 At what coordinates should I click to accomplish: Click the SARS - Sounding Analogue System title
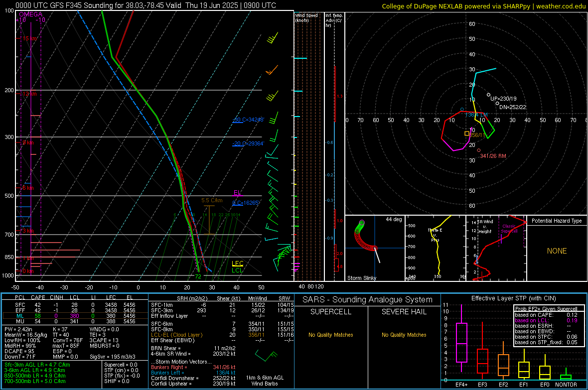(368, 300)
